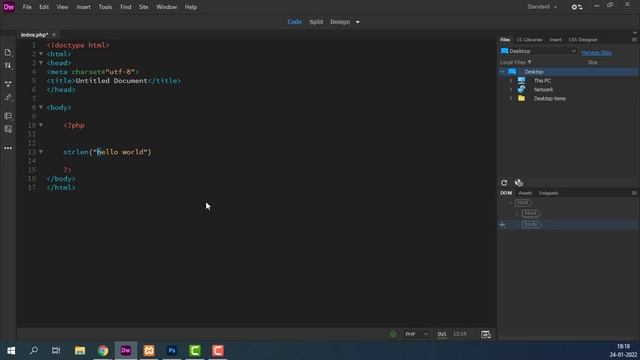
Task: Expand the Desktop Items folder node
Action: click(511, 98)
